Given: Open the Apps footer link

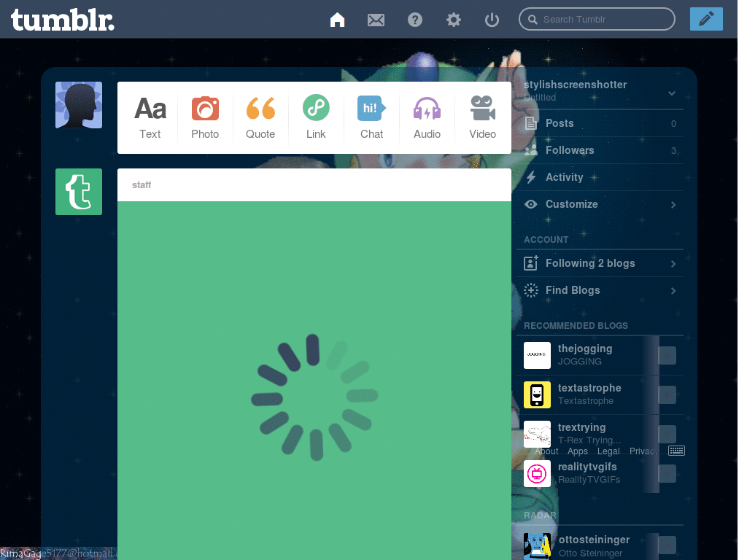Looking at the screenshot, I should pos(578,451).
